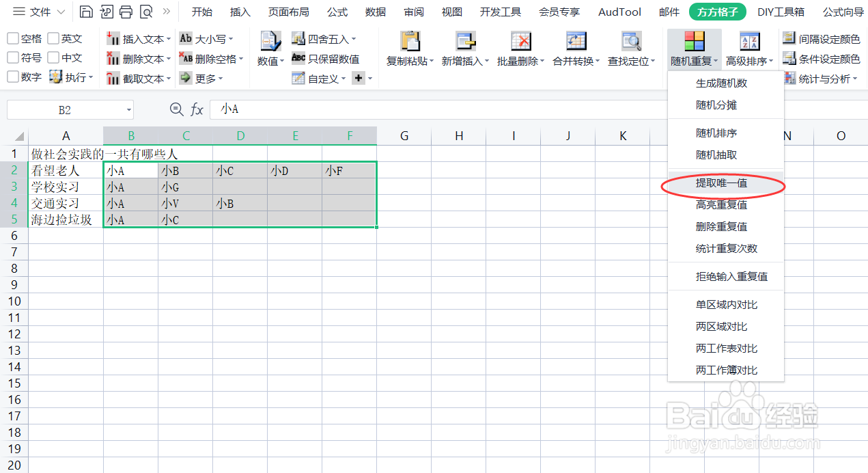Image resolution: width=868 pixels, height=473 pixels.
Task: Check the 英文 checkbox
Action: pos(53,39)
